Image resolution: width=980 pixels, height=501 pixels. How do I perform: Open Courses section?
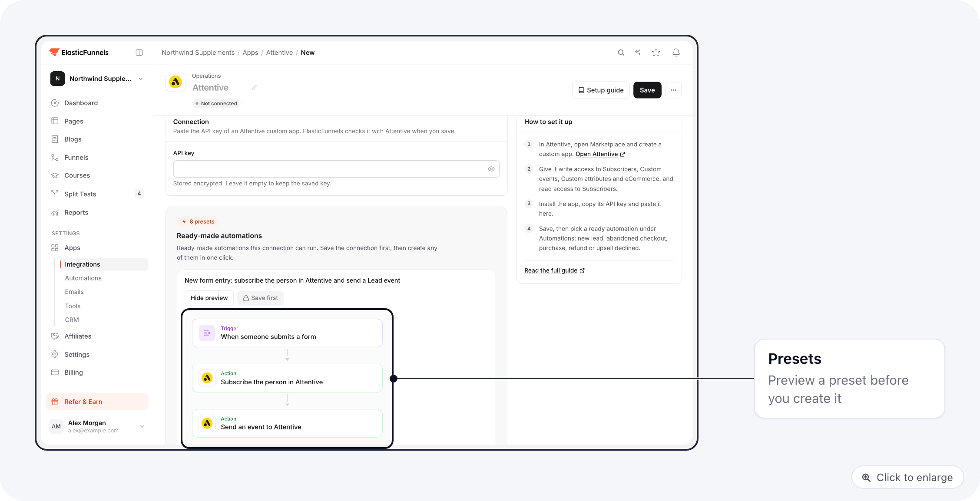tap(97, 175)
